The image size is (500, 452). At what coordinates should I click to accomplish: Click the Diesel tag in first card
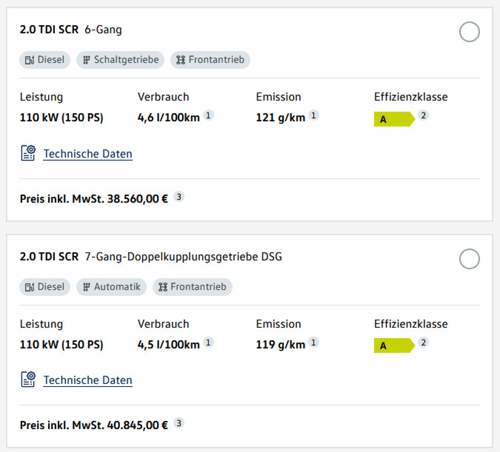click(44, 60)
